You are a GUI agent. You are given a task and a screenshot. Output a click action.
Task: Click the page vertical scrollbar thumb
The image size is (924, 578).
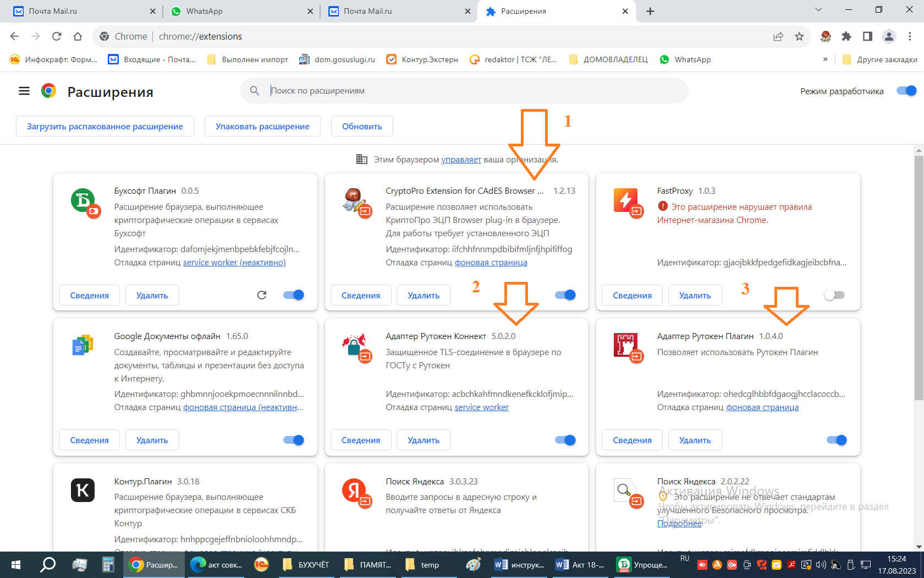pyautogui.click(x=919, y=277)
